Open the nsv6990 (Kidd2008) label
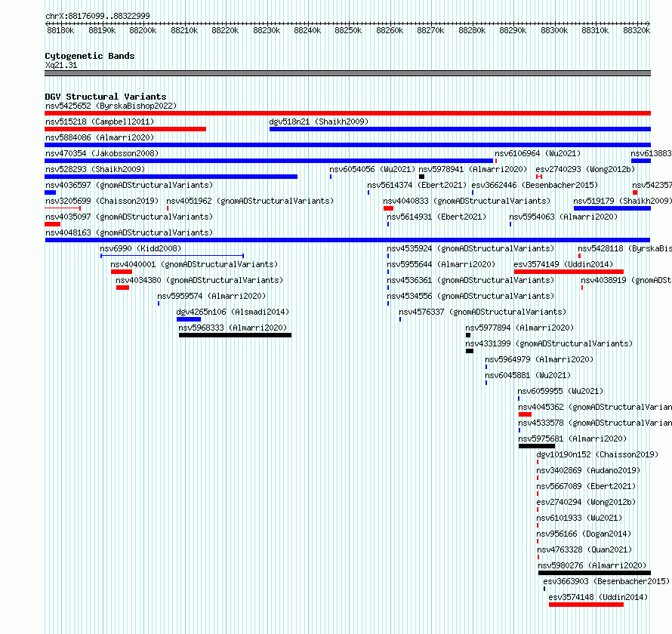 (140, 248)
